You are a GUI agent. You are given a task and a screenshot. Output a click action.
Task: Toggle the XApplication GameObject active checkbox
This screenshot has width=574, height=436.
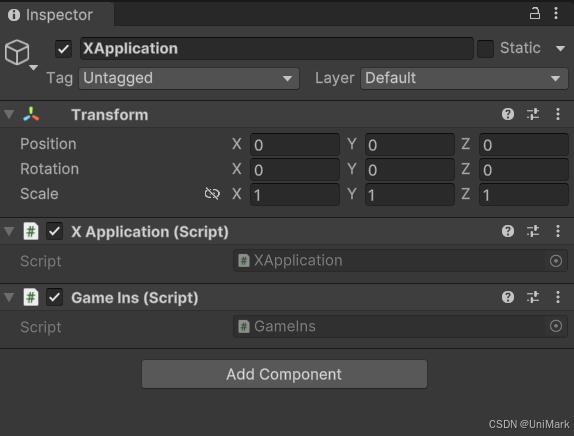[63, 49]
